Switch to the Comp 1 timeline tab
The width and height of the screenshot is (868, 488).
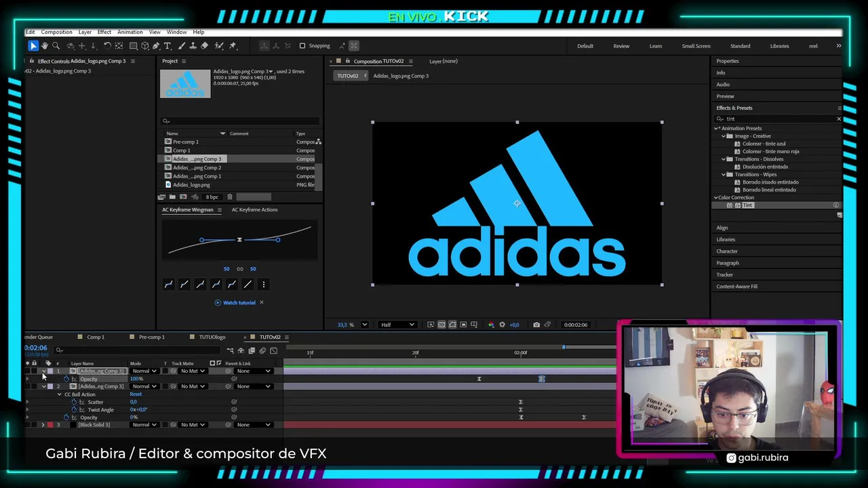pyautogui.click(x=96, y=337)
